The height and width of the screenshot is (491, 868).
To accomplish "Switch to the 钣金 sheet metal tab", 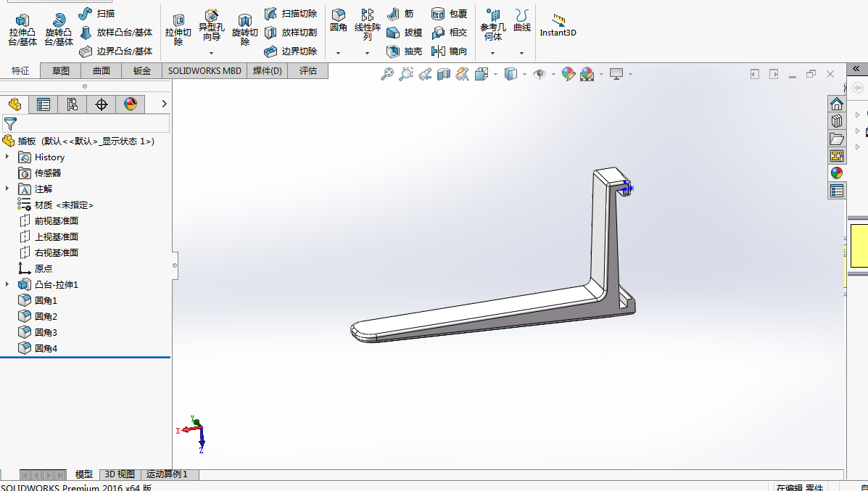I will (x=141, y=71).
